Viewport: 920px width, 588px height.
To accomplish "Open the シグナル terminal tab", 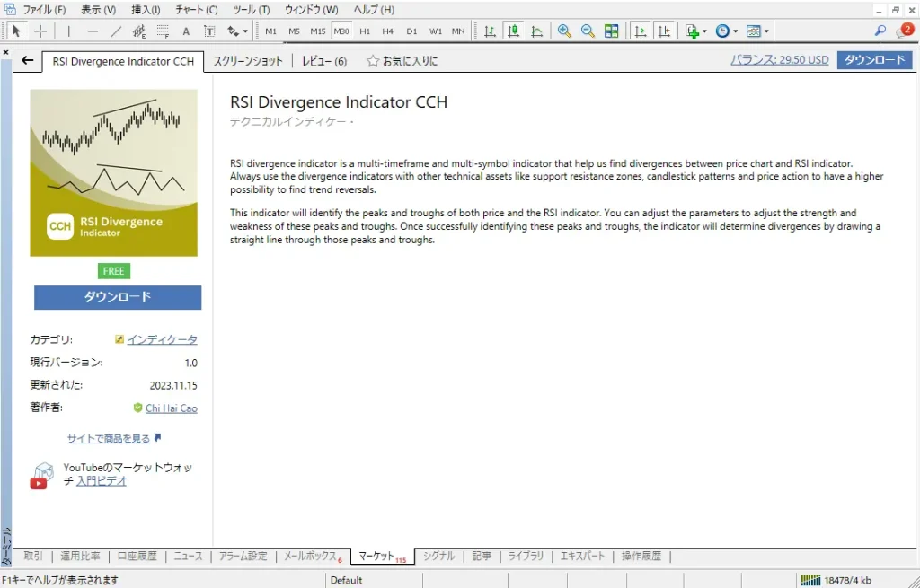I will [x=438, y=556].
